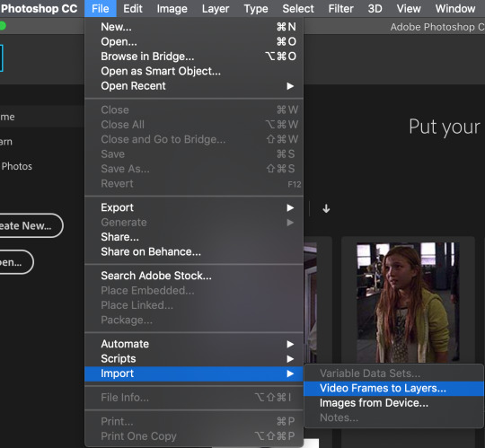Open the Type menu
Screen dimensions: 485x448
click(x=256, y=9)
